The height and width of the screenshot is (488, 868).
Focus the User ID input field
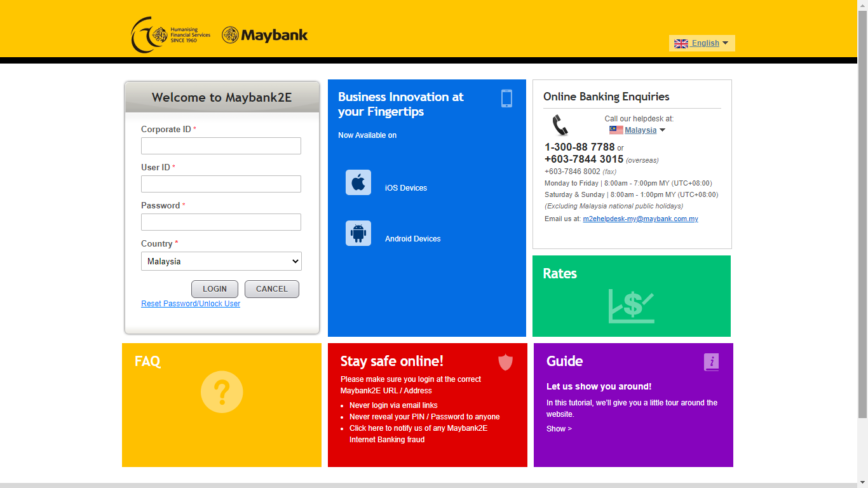221,184
